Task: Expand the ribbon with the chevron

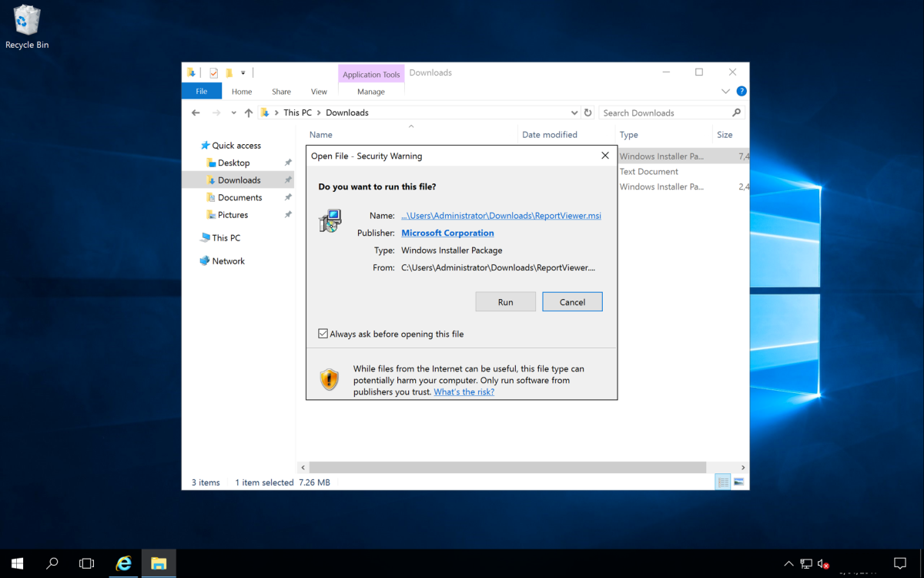Action: click(x=725, y=90)
